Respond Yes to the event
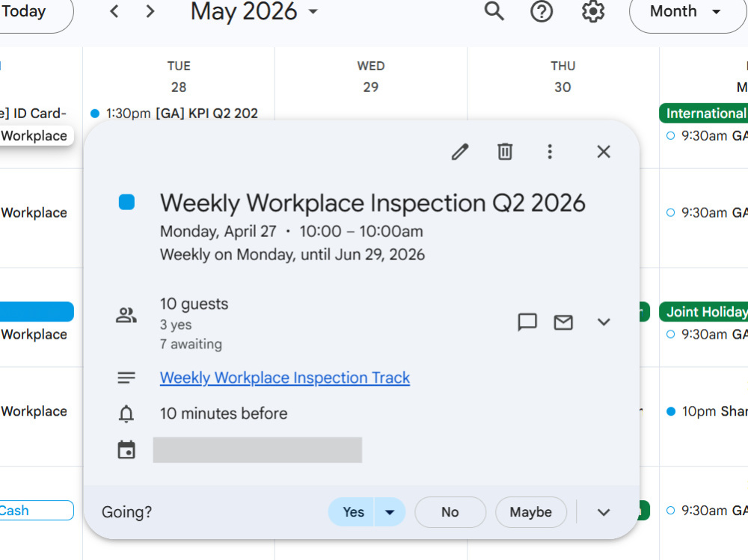748x560 pixels. click(x=352, y=512)
